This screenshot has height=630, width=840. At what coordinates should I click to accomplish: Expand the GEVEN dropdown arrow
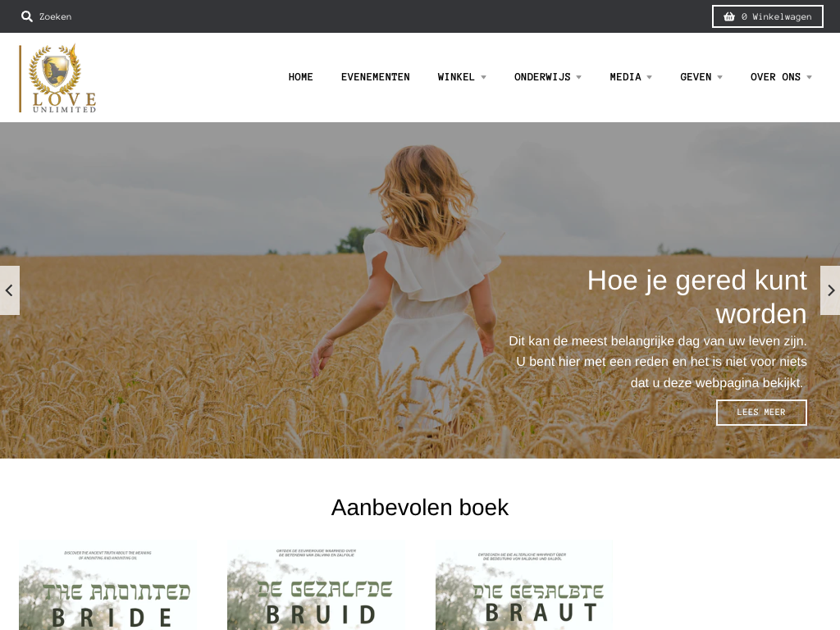click(x=720, y=78)
